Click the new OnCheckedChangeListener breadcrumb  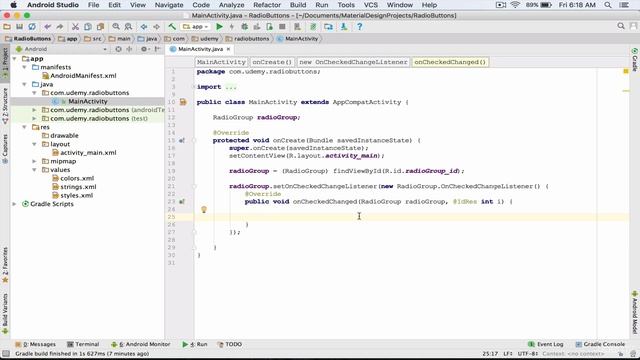353,62
